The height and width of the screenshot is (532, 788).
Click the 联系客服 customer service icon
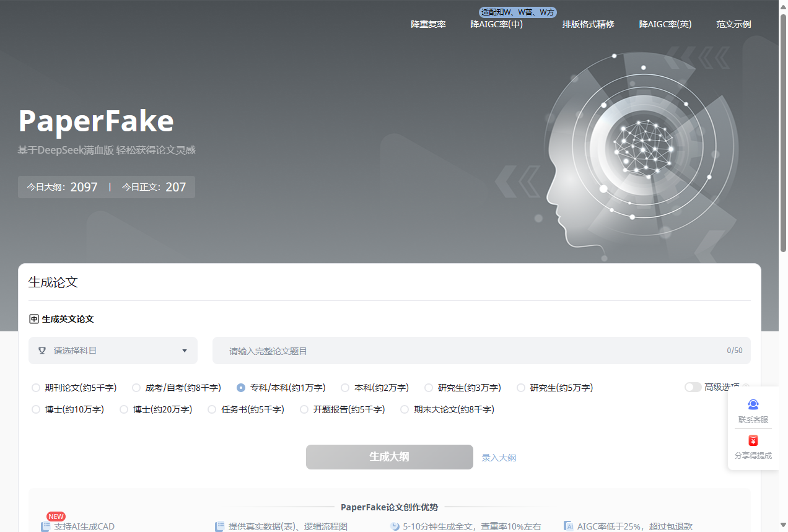[753, 404]
